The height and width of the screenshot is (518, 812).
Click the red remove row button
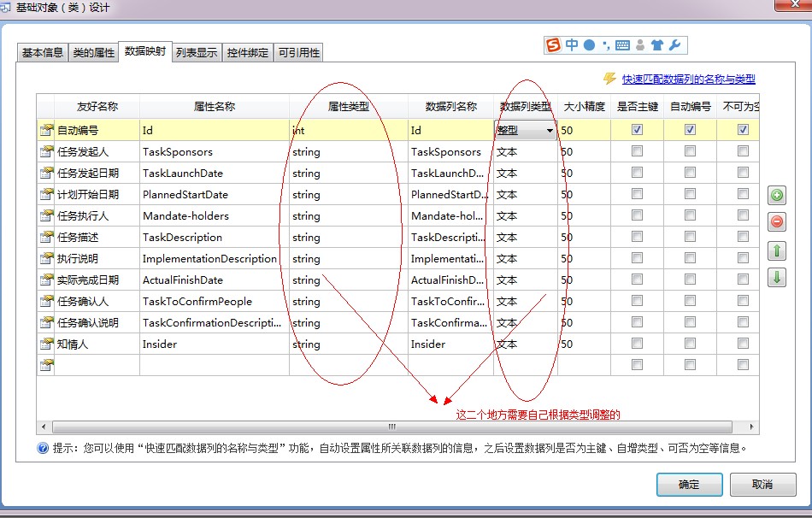(x=776, y=222)
